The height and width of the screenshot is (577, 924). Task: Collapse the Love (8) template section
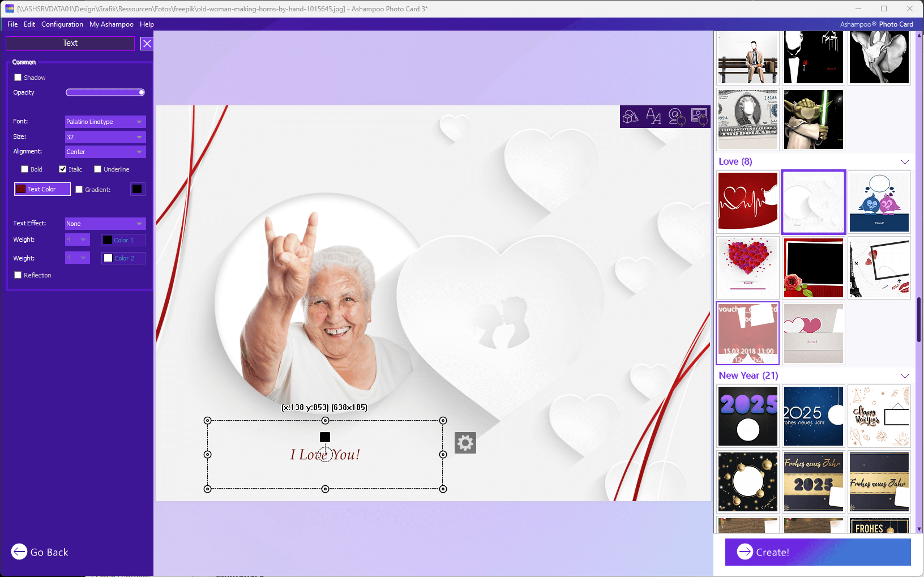pos(904,161)
